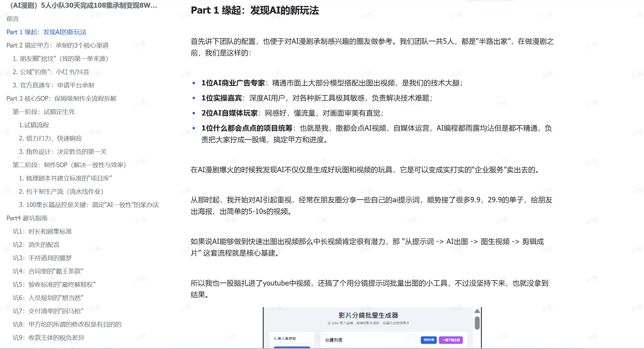Click the blue "新增分鏡" button in the screenshot
The image size is (644, 349).
pyautogui.click(x=429, y=340)
